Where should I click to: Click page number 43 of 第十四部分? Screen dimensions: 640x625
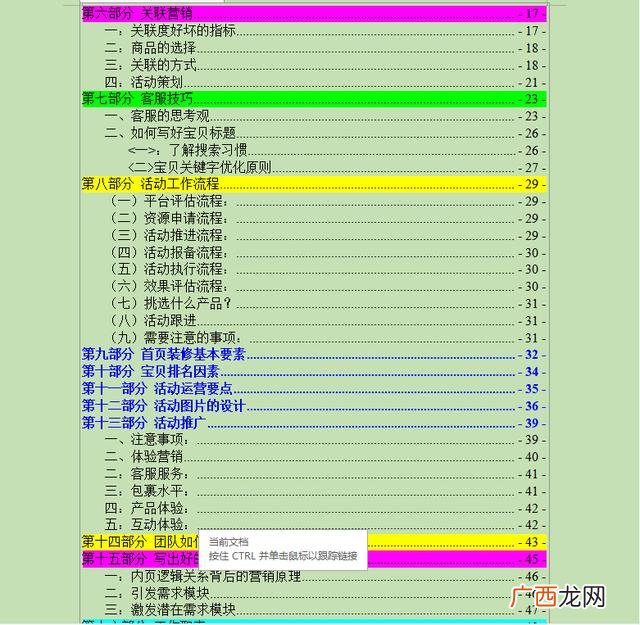532,543
